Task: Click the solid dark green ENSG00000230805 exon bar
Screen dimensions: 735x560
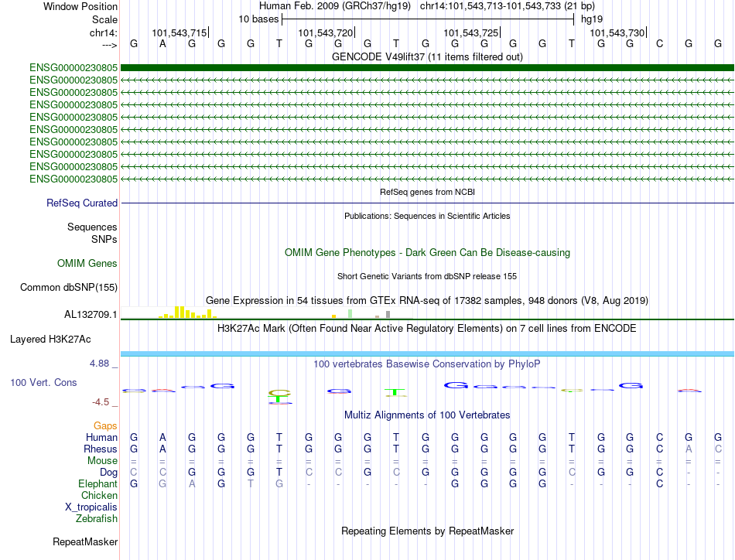Action: pyautogui.click(x=427, y=67)
